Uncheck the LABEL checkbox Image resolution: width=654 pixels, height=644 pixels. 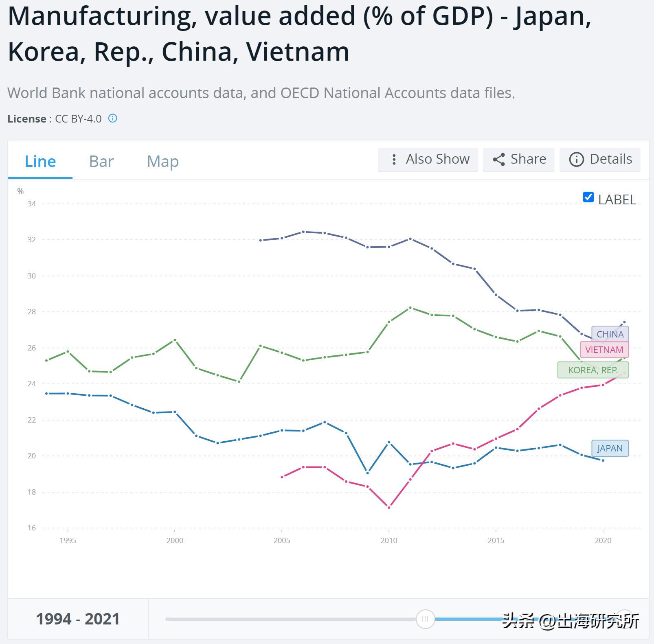point(588,197)
